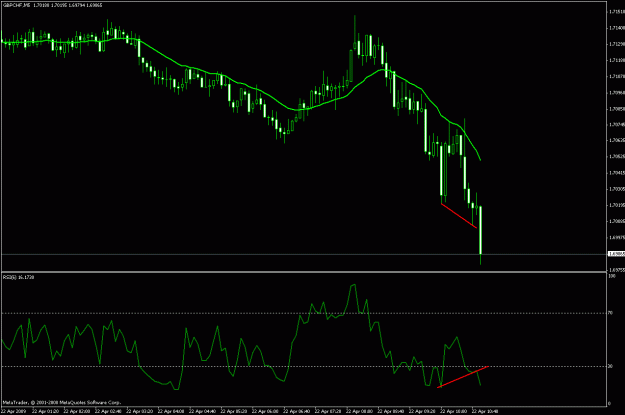Click the 22 Apr 10:40 time label

(485, 411)
